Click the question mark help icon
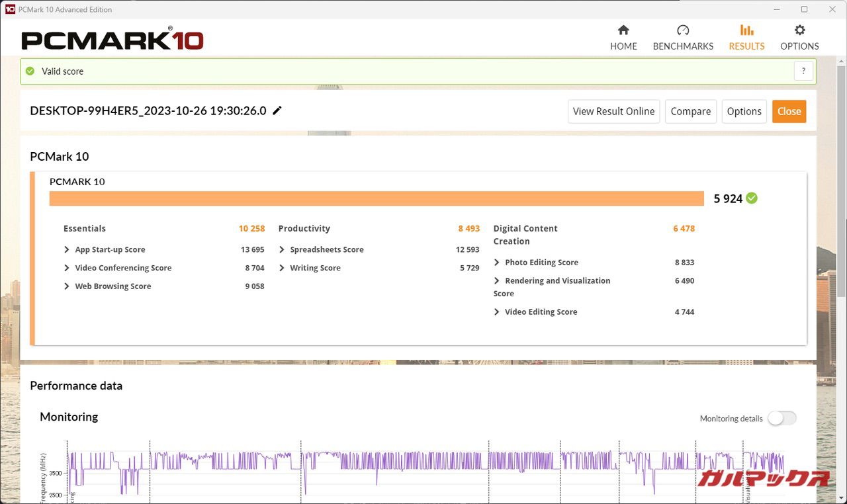This screenshot has height=504, width=847. tap(803, 71)
